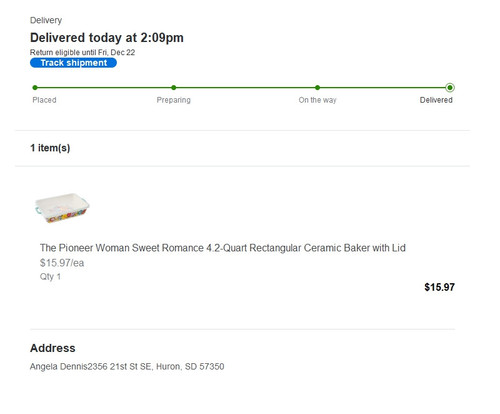Click the Delivered today at 2:09pm heading
This screenshot has width=500, height=414.
click(107, 38)
